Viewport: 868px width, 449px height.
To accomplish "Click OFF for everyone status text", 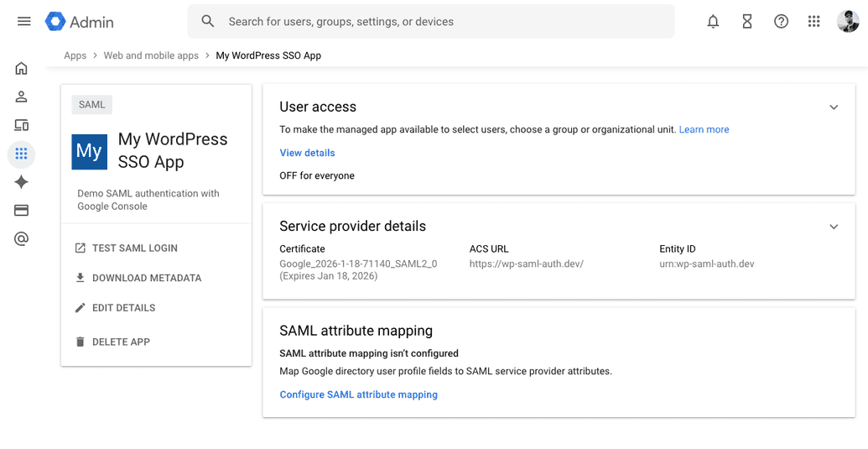I will pyautogui.click(x=317, y=176).
